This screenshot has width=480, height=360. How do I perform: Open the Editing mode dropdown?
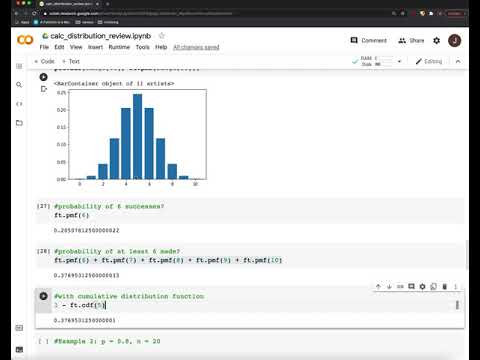429,61
